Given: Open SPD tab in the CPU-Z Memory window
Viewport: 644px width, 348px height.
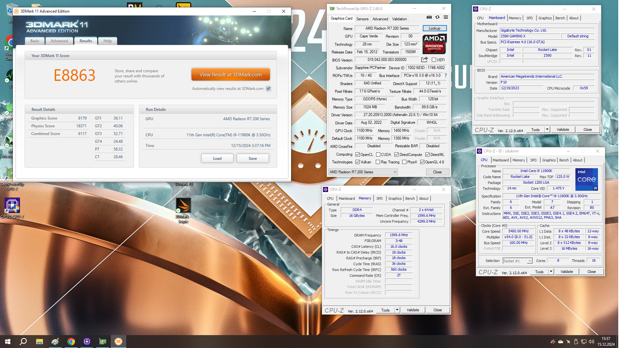Looking at the screenshot, I should (x=380, y=198).
